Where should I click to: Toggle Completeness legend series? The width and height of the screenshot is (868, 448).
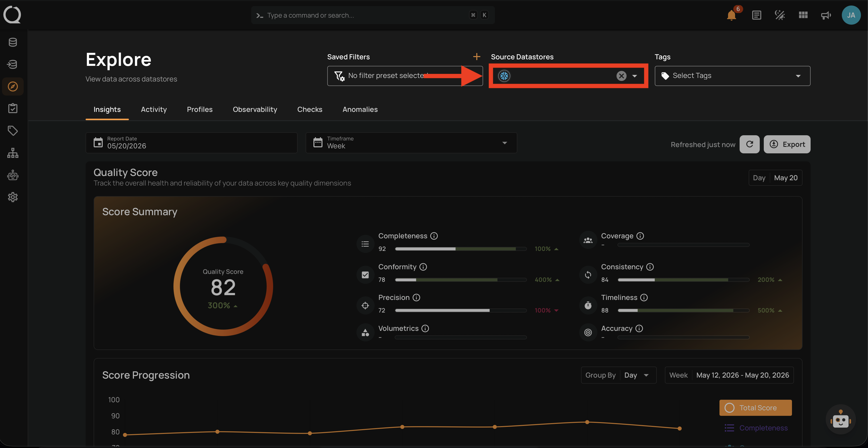click(x=756, y=428)
